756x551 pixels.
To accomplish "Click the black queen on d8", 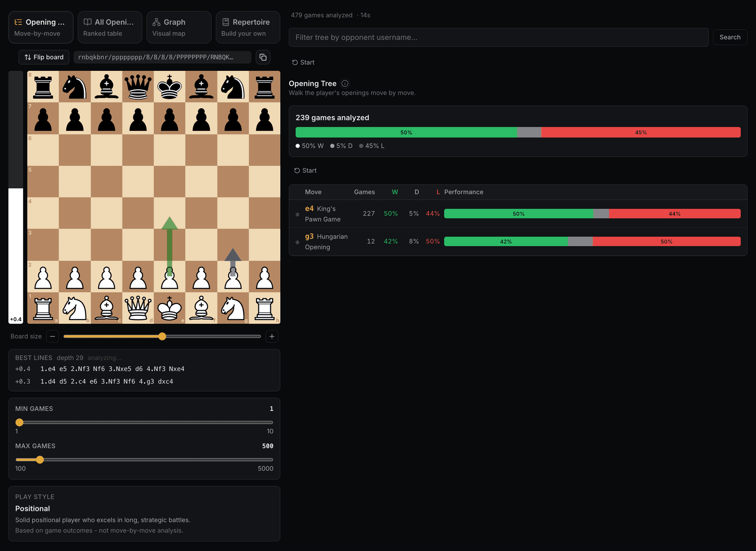I will [x=138, y=87].
